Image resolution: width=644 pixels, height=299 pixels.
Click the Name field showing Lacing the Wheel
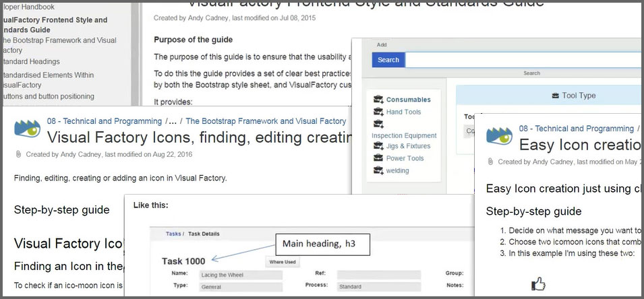click(241, 275)
